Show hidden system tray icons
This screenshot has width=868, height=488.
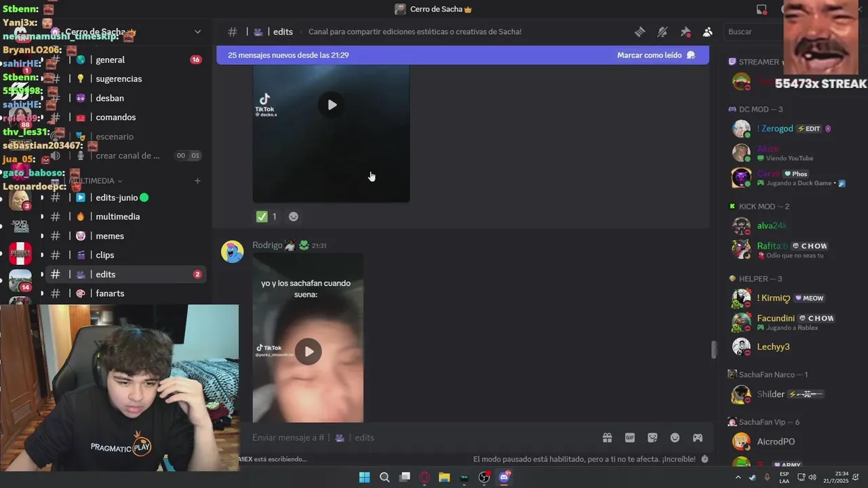(738, 477)
